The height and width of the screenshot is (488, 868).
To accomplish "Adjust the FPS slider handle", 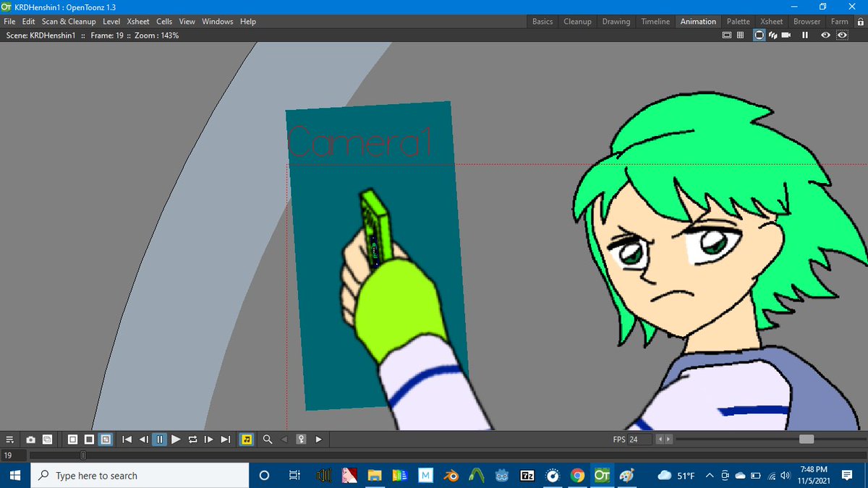I will tap(807, 440).
